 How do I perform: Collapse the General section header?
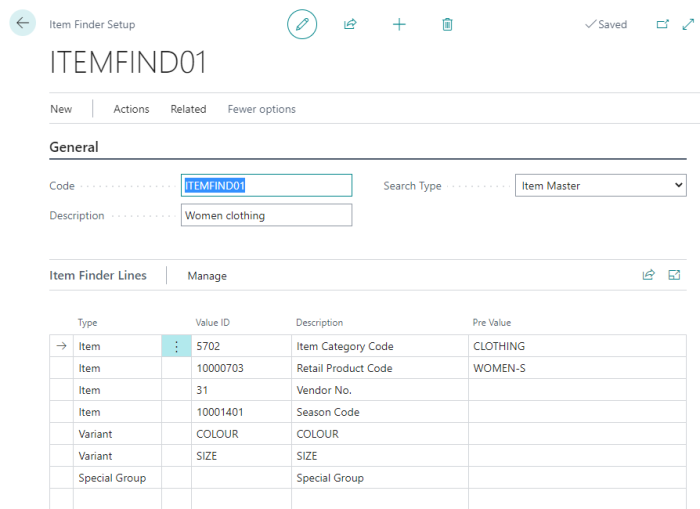coord(74,147)
